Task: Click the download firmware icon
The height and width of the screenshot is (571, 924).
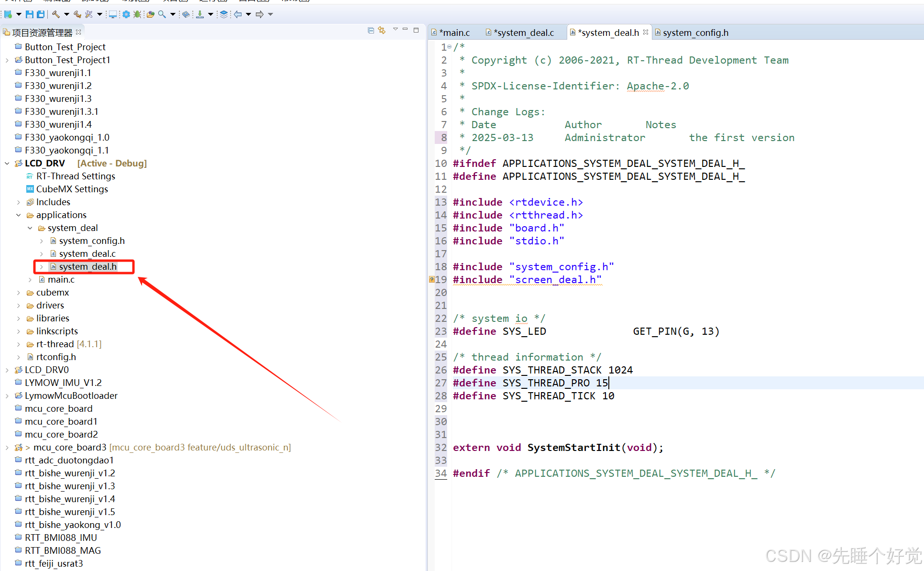Action: coord(200,14)
